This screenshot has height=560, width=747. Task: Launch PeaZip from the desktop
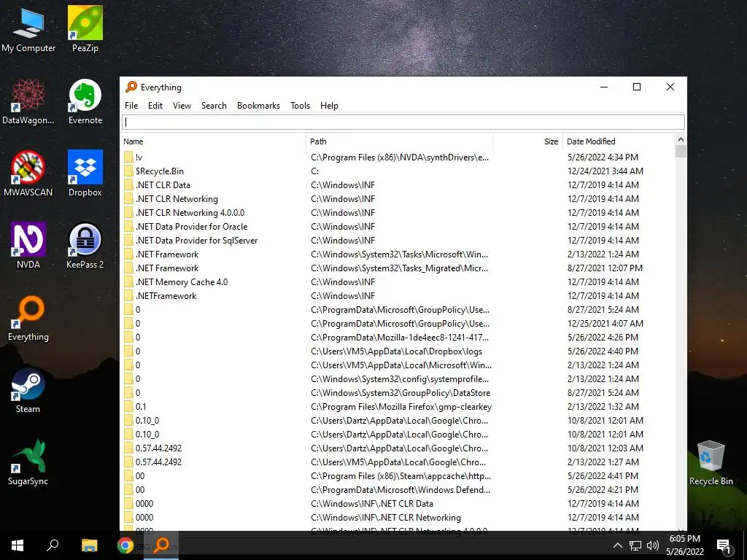pos(85,29)
